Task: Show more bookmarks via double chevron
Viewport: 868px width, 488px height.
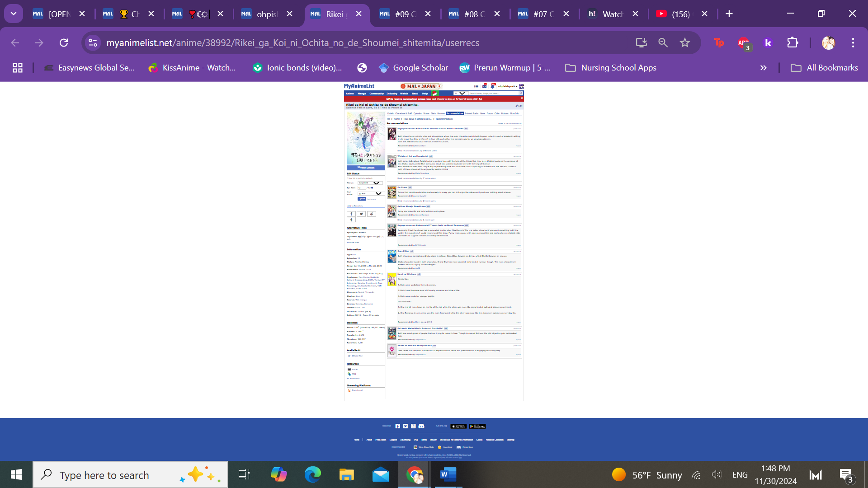Action: 764,68
